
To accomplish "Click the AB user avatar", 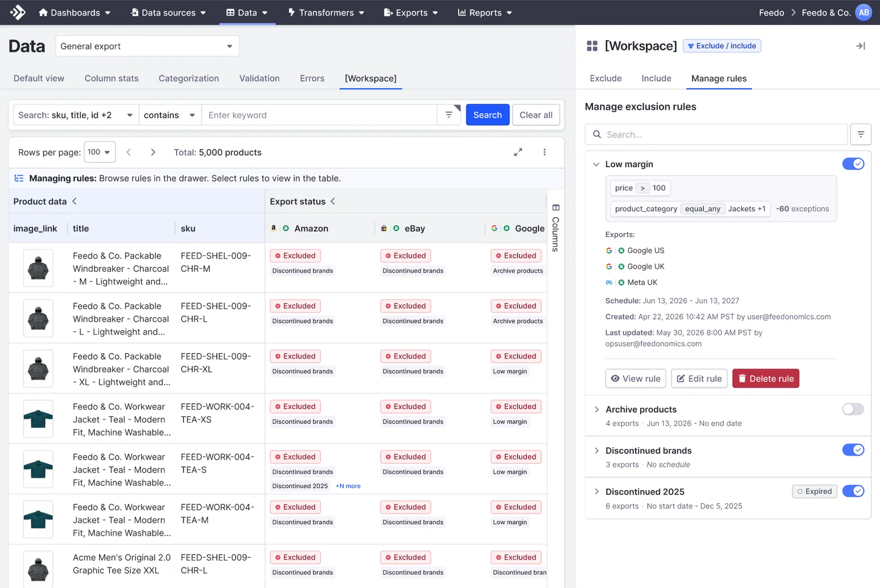I will (864, 12).
